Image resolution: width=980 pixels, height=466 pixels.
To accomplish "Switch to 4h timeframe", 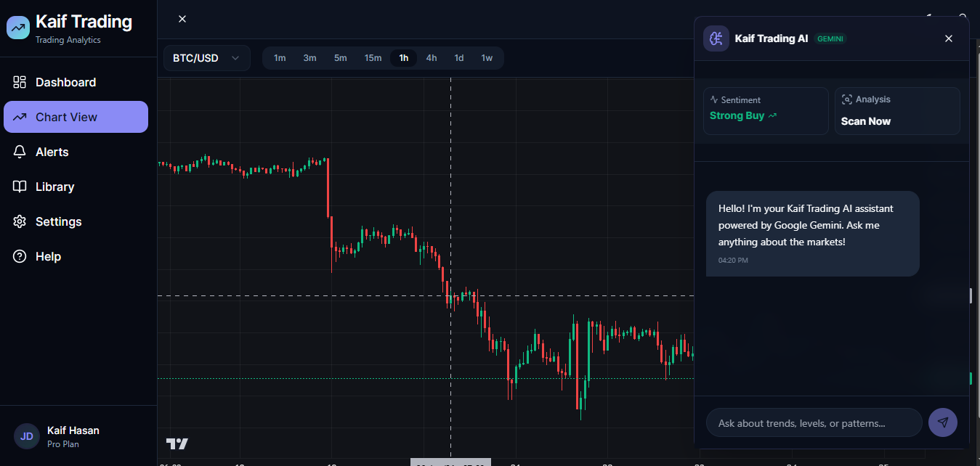I will point(432,58).
